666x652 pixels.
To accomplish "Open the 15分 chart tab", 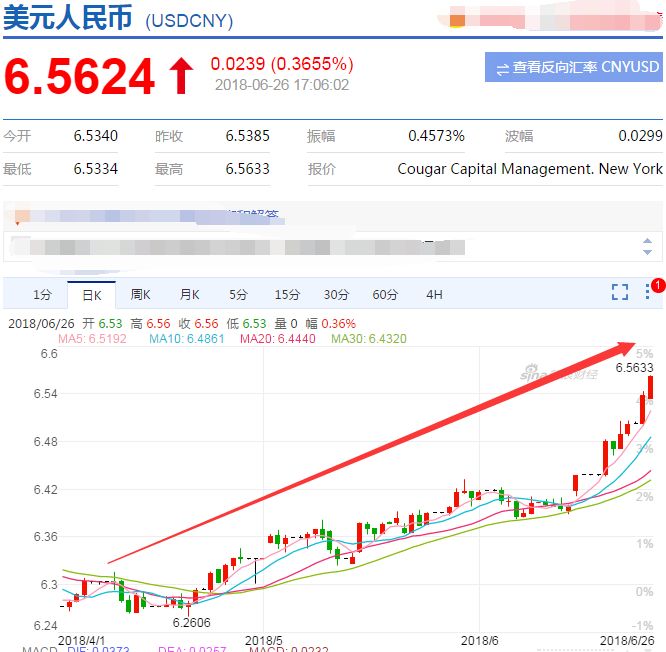I will pos(287,294).
